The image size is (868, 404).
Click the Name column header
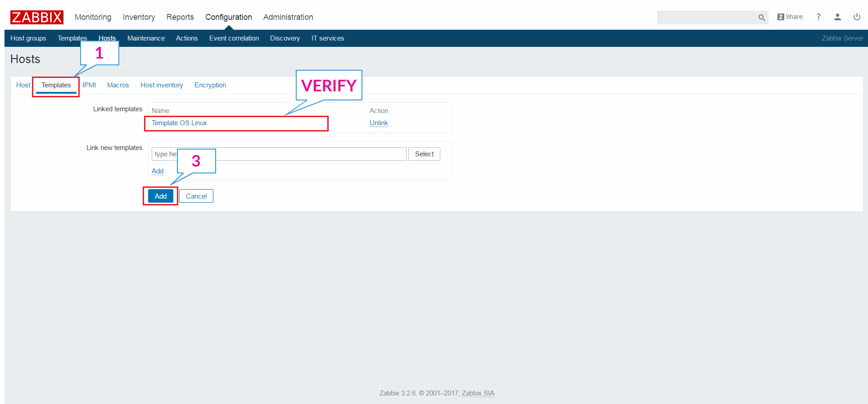point(161,111)
